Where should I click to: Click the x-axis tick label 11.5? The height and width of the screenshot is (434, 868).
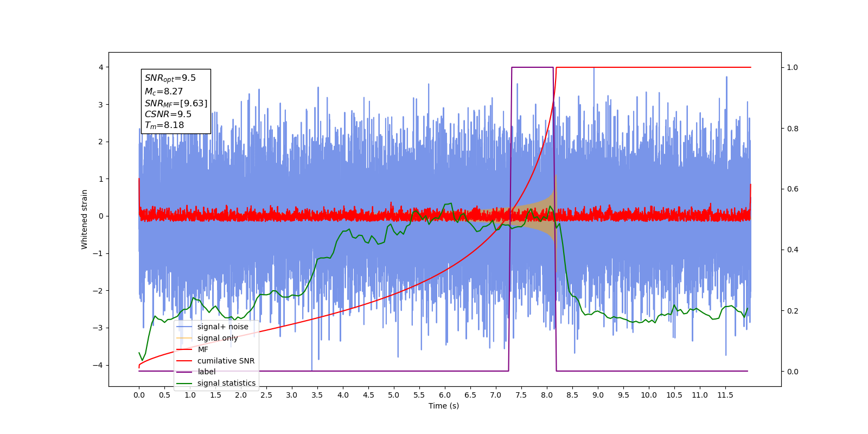coord(725,395)
